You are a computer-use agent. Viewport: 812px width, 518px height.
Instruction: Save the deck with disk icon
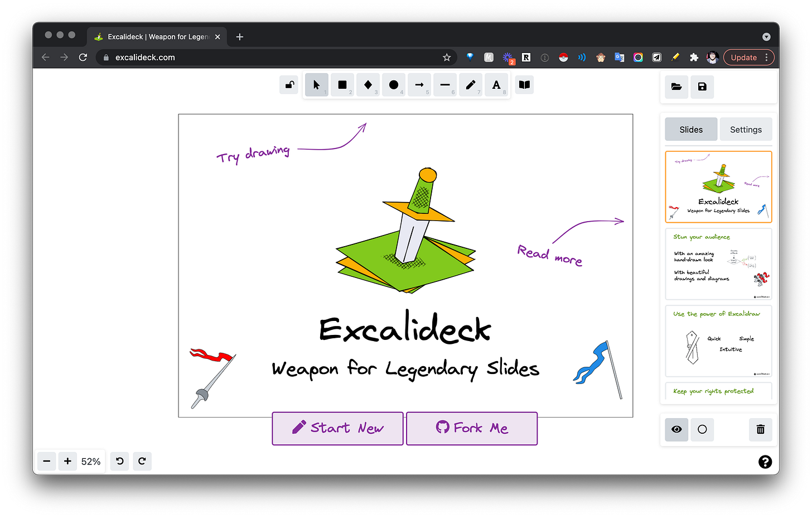point(702,87)
